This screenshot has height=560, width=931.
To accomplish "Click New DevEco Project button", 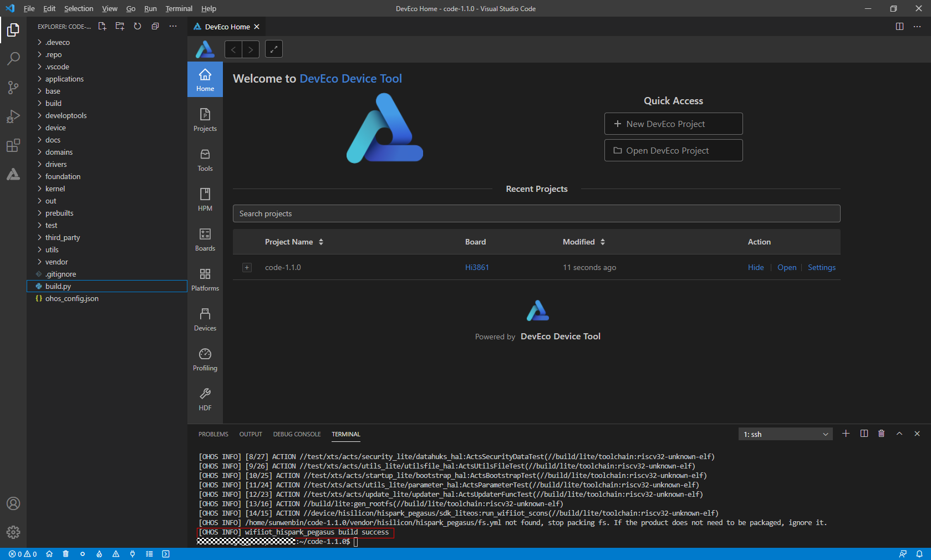I will pyautogui.click(x=673, y=124).
